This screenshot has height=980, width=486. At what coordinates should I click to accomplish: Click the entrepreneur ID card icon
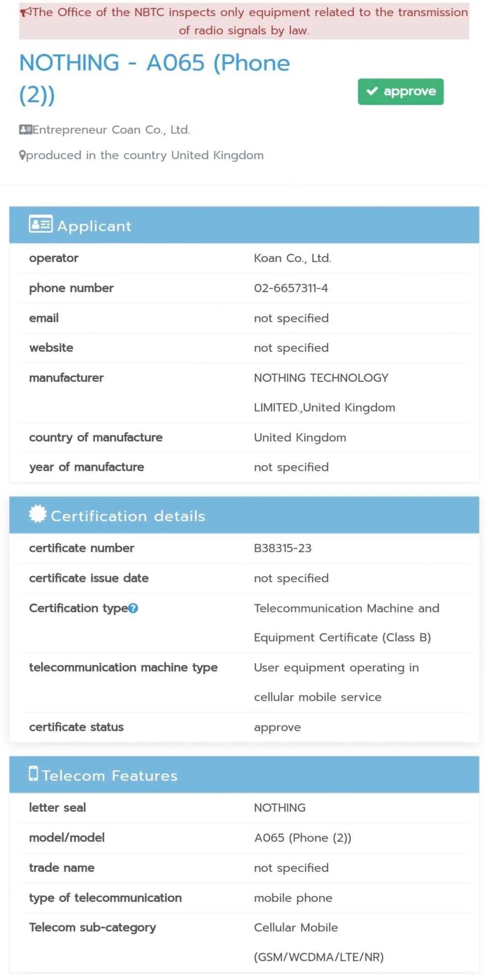[x=25, y=130]
